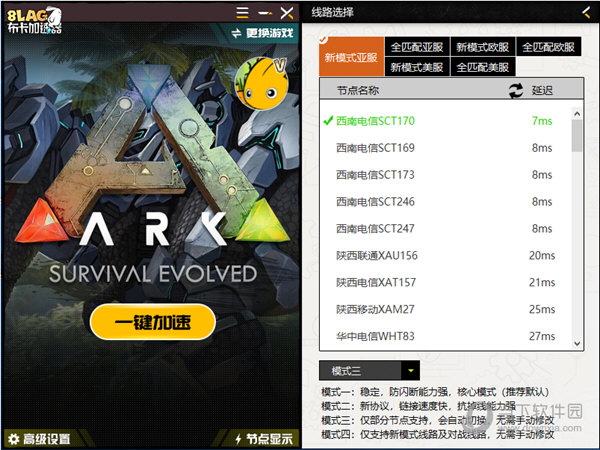Viewport: 600px width, 450px height.
Task: Close the 8LAG accelerator window
Action: click(287, 13)
